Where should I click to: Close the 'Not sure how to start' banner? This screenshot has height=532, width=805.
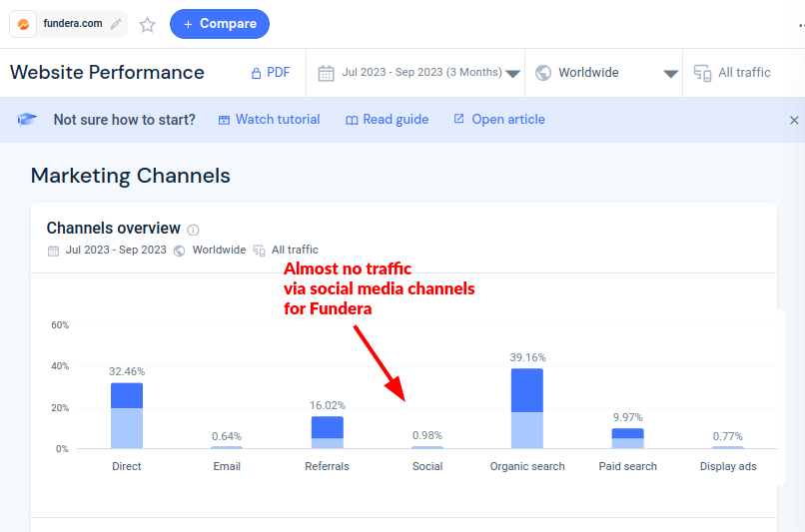coord(794,120)
